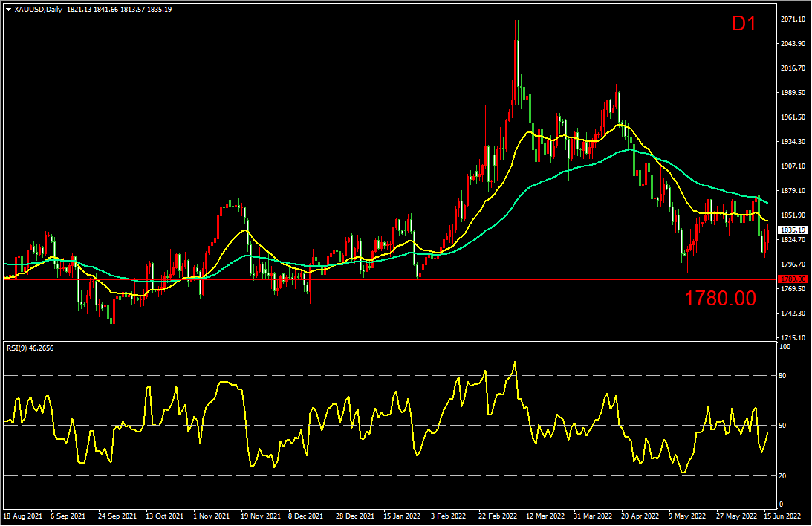The width and height of the screenshot is (812, 526).
Task: Select the red 1780.00 price tag on axis
Action: point(793,279)
